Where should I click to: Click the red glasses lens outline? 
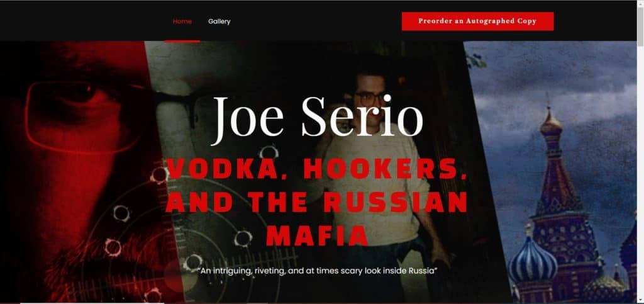coord(82,117)
